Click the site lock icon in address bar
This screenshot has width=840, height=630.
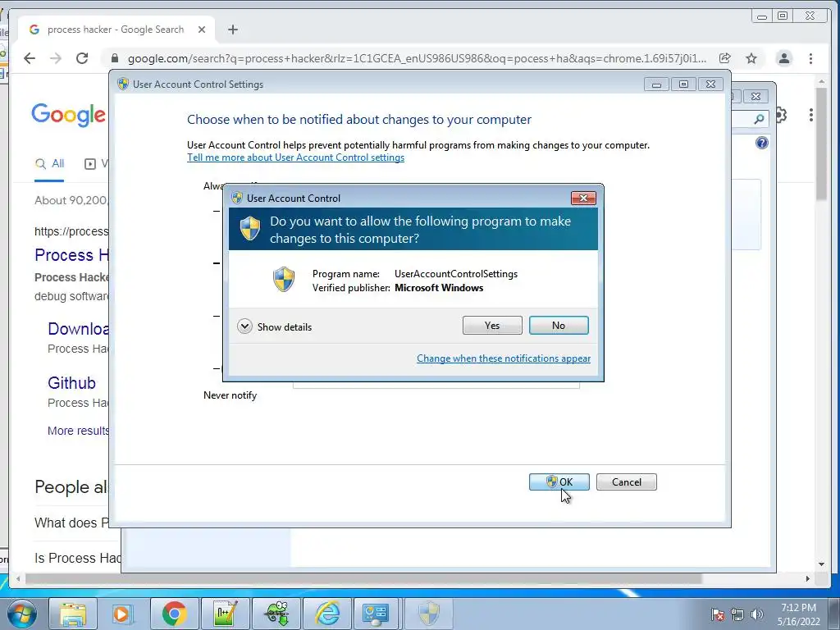(115, 58)
